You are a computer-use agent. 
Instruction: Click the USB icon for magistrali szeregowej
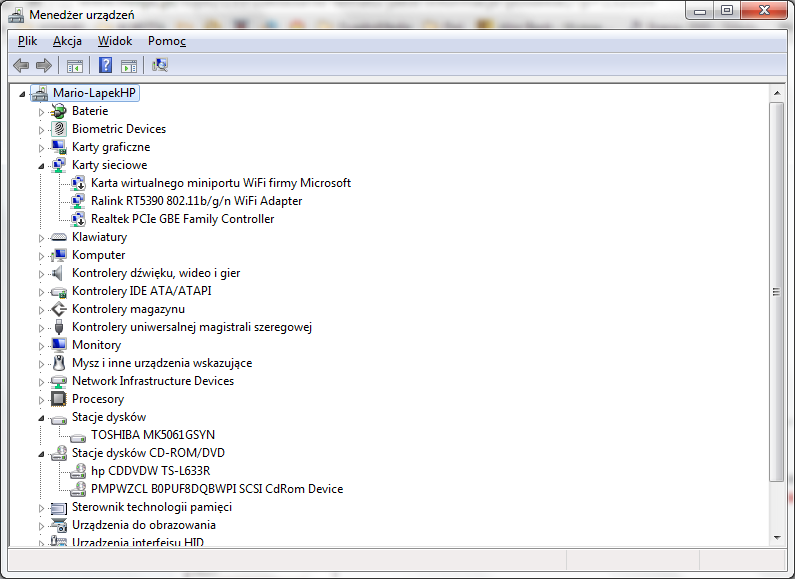59,327
